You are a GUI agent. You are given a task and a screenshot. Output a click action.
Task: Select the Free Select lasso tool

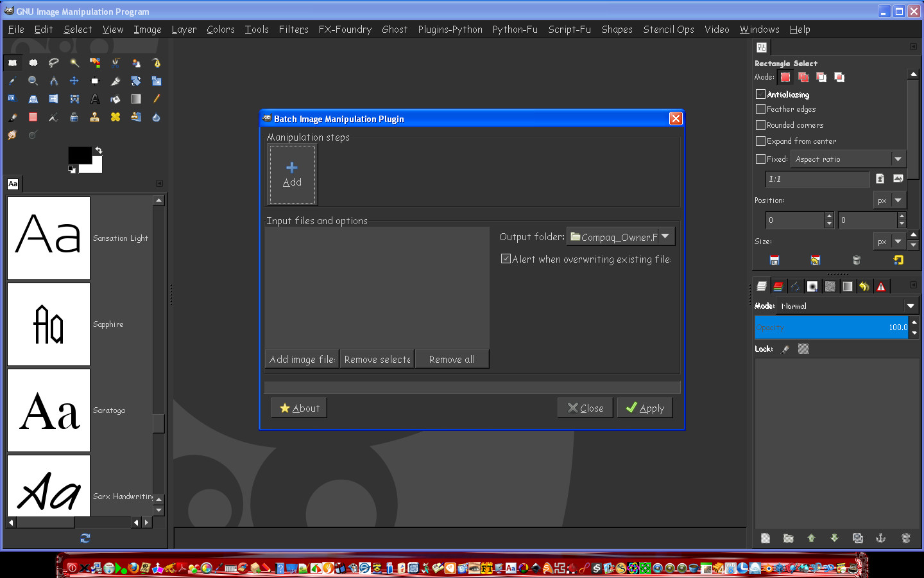[x=53, y=63]
